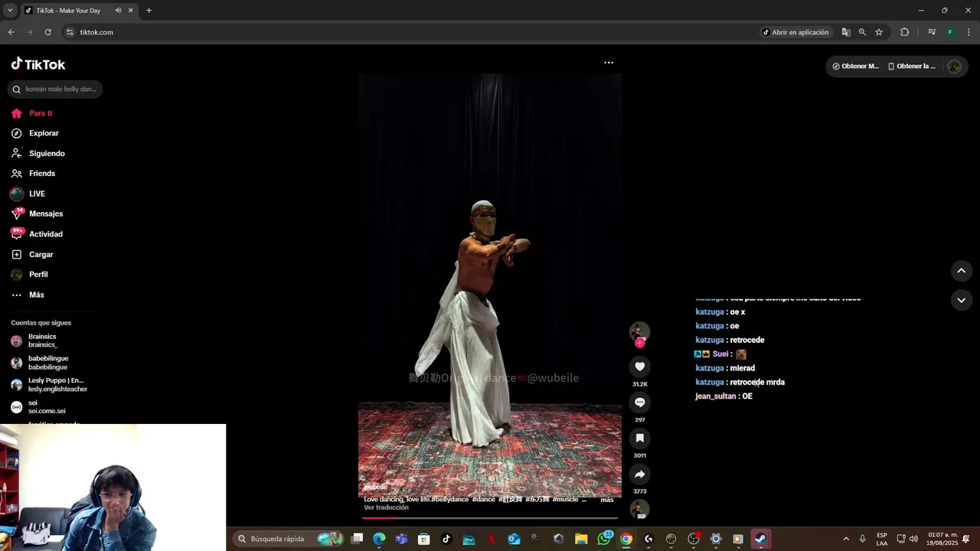Open the sound disc at bottom of action bar
The width and height of the screenshot is (980, 551).
pyautogui.click(x=640, y=509)
